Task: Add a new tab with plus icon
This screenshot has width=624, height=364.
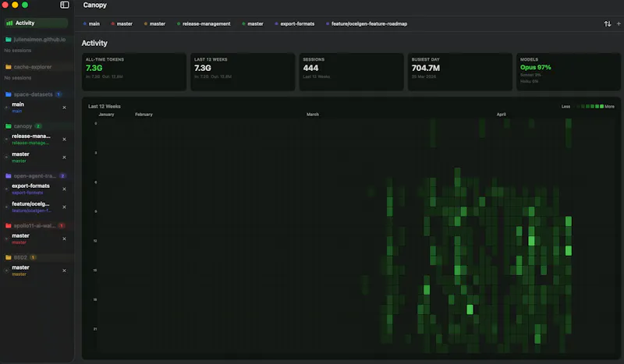Action: point(619,24)
